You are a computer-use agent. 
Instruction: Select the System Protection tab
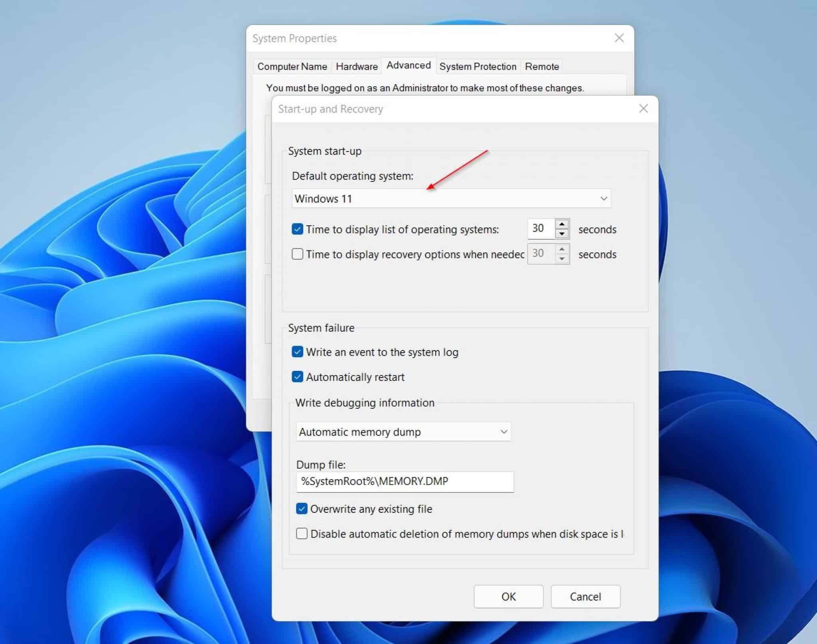coord(478,66)
